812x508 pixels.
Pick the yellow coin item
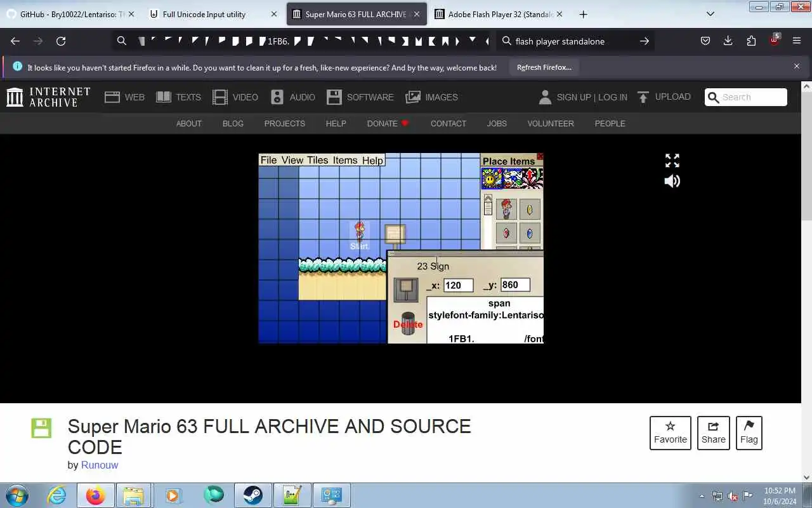[530, 209]
